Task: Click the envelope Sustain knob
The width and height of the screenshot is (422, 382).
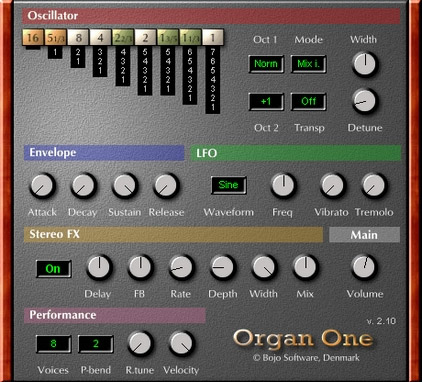Action: [125, 185]
